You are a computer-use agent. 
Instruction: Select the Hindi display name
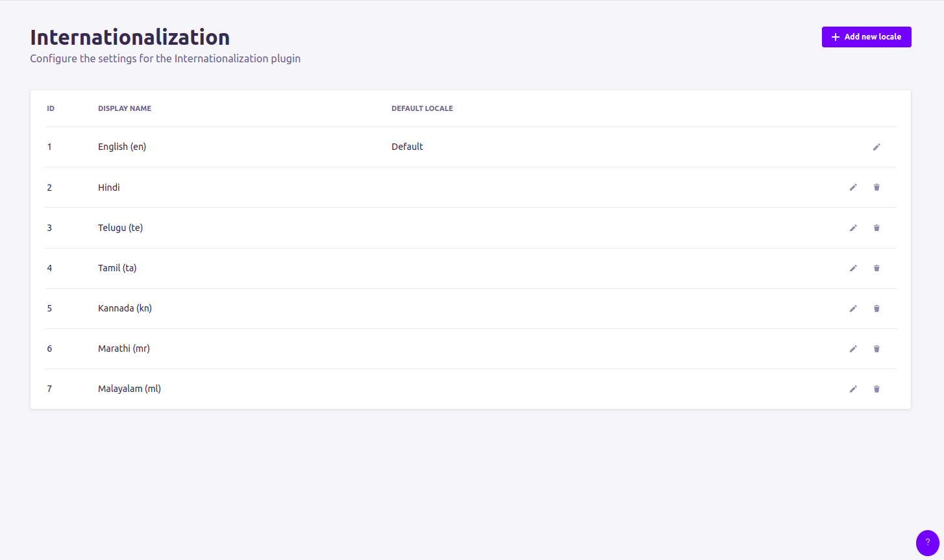(x=109, y=188)
